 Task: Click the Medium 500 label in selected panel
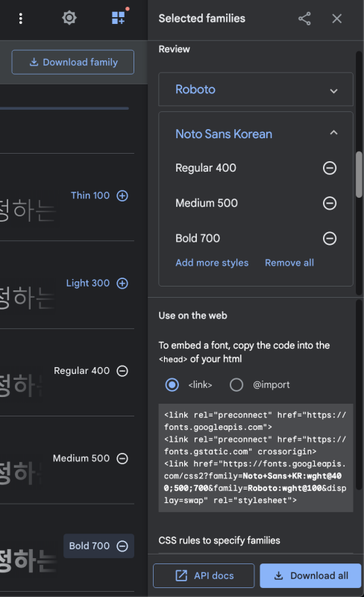207,203
